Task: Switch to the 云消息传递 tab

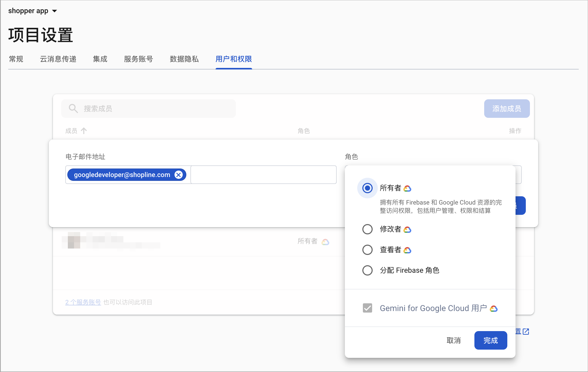Action: (58, 59)
